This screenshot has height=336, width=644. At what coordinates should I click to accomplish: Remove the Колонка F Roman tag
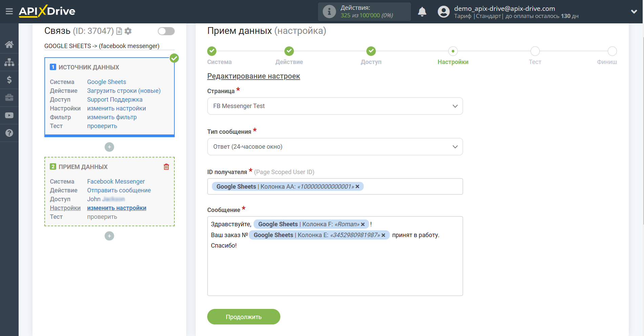tap(363, 224)
